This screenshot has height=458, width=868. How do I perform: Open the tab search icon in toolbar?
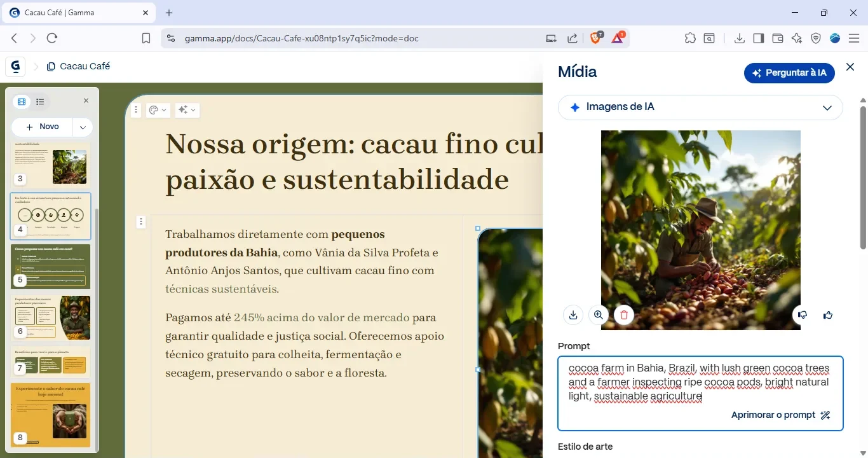click(x=709, y=38)
